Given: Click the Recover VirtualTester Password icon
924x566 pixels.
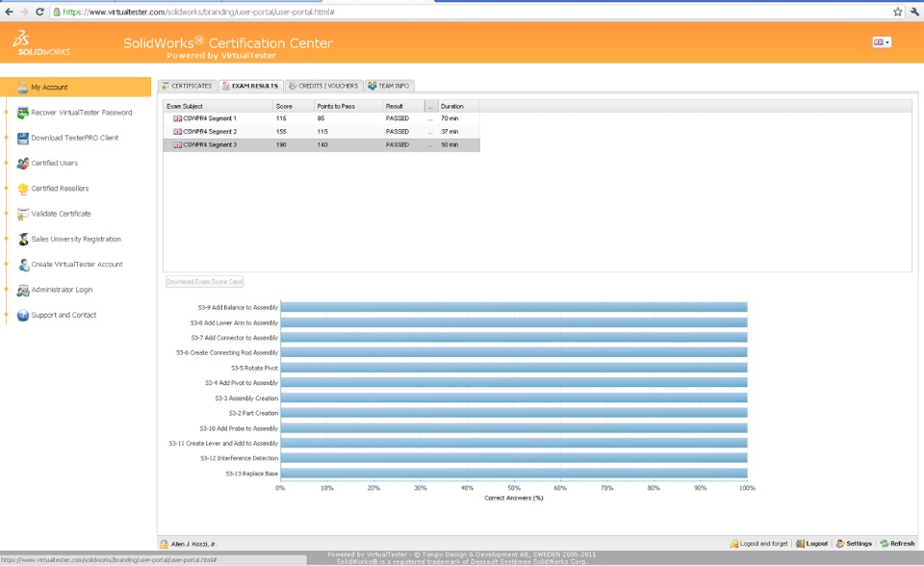Looking at the screenshot, I should [x=22, y=113].
